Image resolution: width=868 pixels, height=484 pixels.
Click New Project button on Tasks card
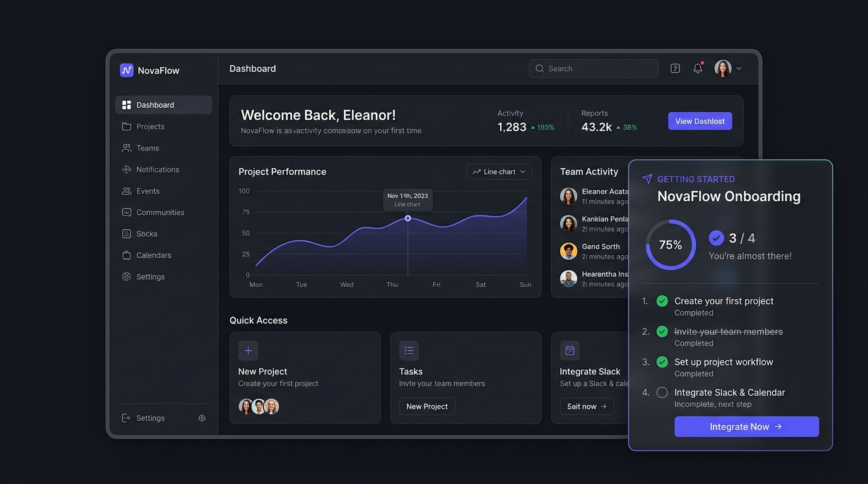[x=427, y=406]
